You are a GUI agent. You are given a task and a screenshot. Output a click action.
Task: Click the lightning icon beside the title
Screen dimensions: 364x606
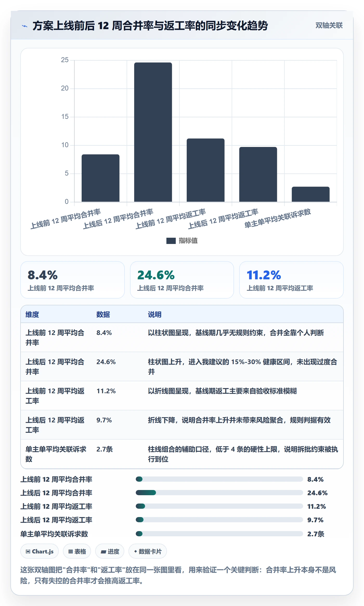point(25,26)
